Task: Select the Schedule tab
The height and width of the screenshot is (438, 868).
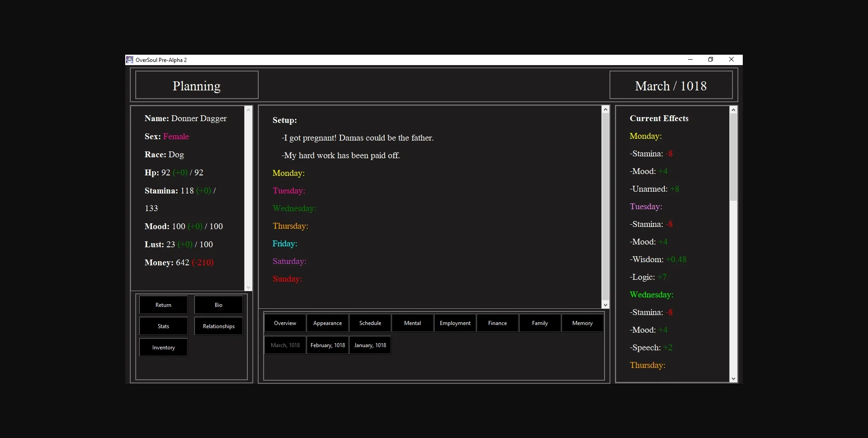Action: click(370, 323)
